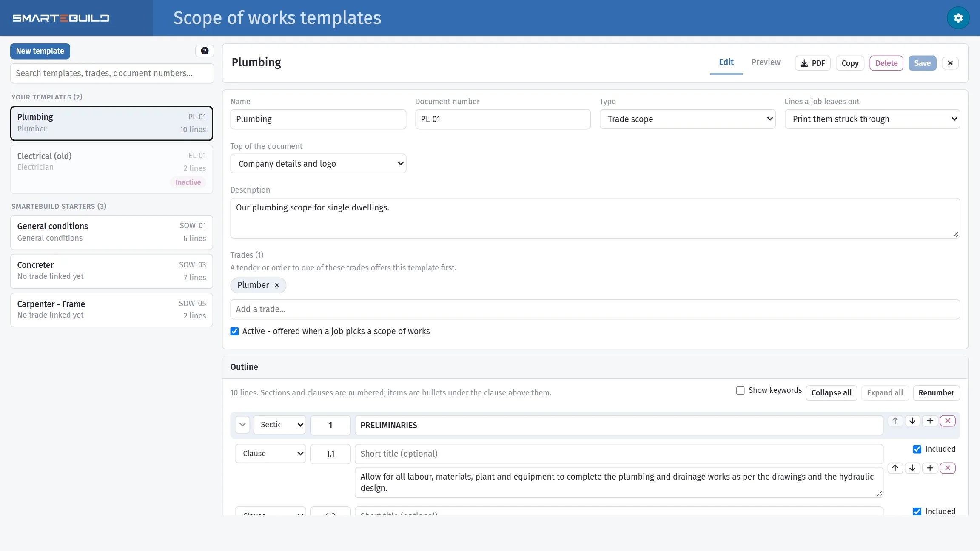The width and height of the screenshot is (980, 551).
Task: Toggle the Active template checkbox
Action: click(x=234, y=331)
